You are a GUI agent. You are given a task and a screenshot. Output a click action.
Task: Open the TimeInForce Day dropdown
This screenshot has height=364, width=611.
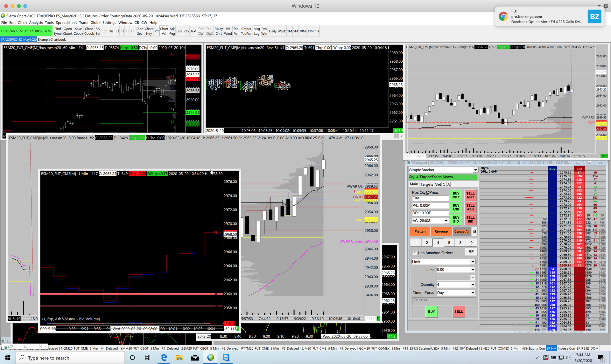[x=473, y=293]
